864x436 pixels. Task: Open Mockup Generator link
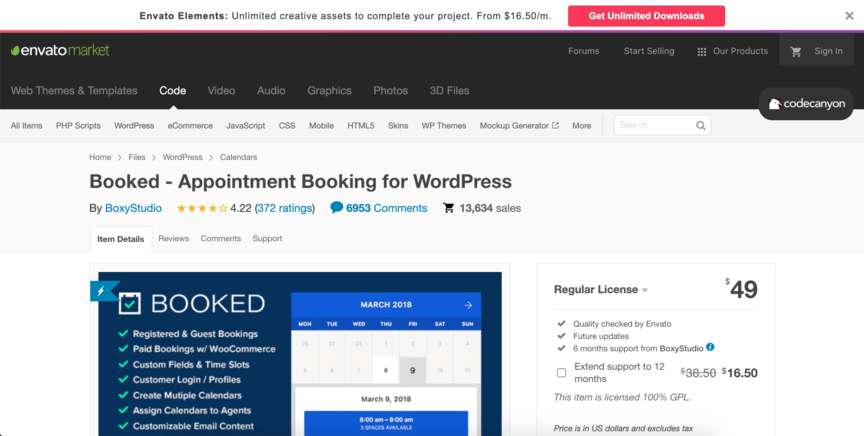pyautogui.click(x=514, y=126)
